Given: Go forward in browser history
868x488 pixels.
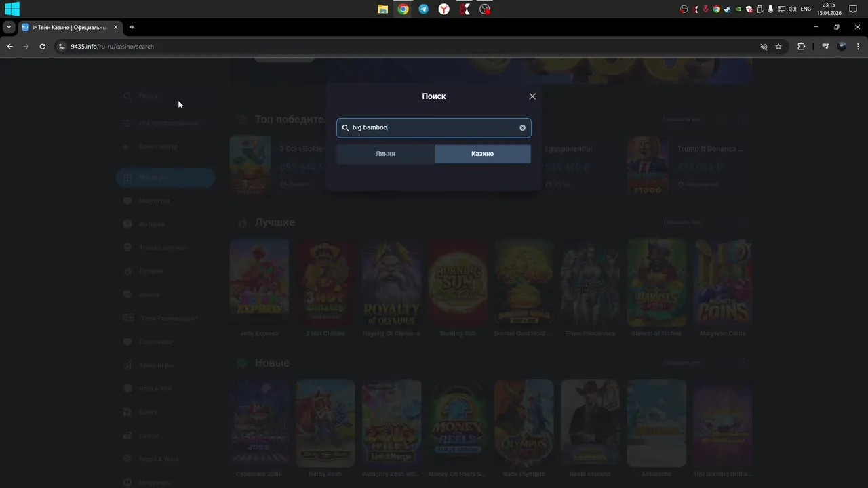Looking at the screenshot, I should [26, 47].
